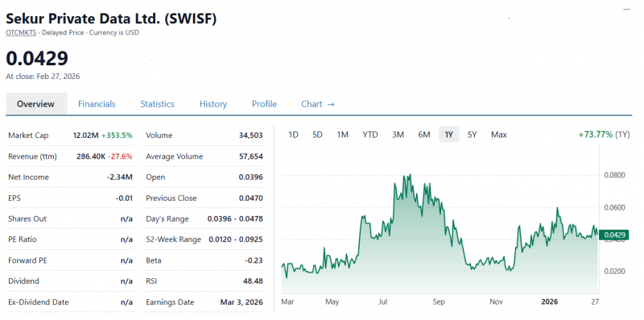The height and width of the screenshot is (320, 644).
Task: Click the OTCMKTS exchange link
Action: tap(21, 32)
